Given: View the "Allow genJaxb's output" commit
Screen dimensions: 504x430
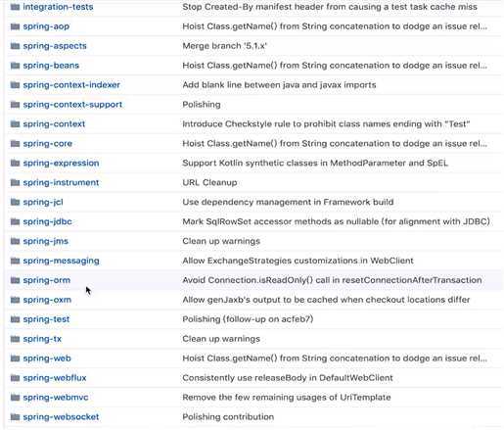Looking at the screenshot, I should pyautogui.click(x=326, y=300).
